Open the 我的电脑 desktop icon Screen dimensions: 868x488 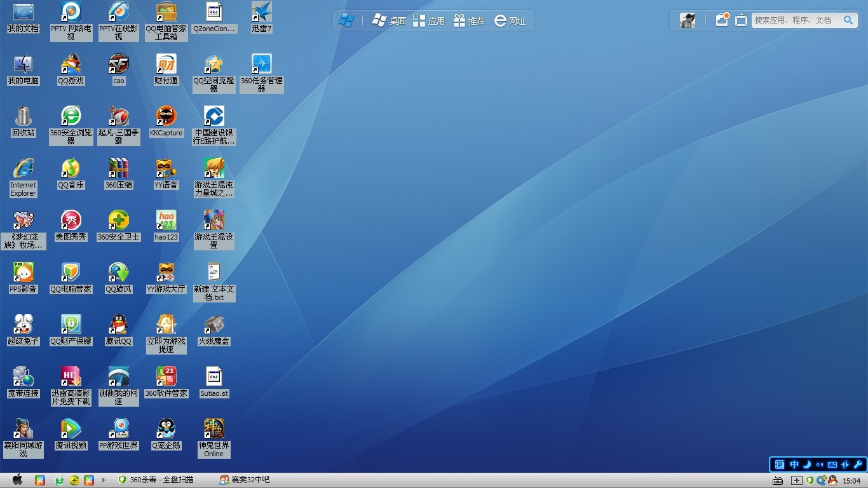(23, 70)
